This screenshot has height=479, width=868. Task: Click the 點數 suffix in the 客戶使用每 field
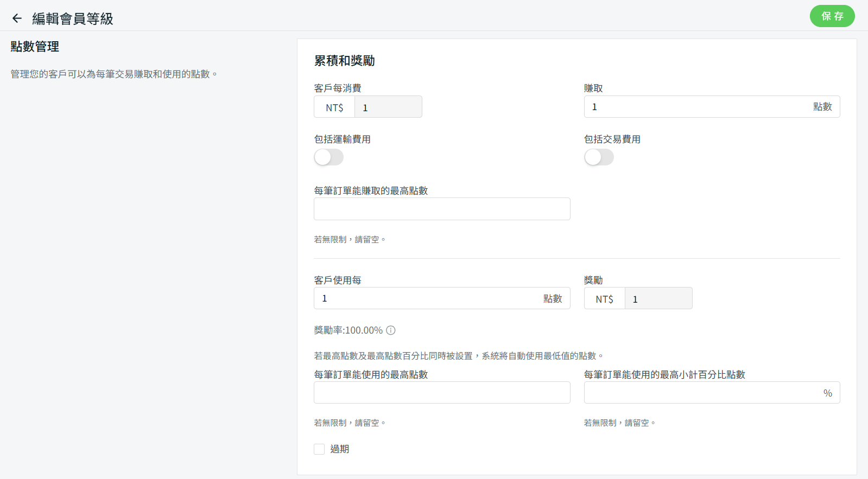pos(552,299)
